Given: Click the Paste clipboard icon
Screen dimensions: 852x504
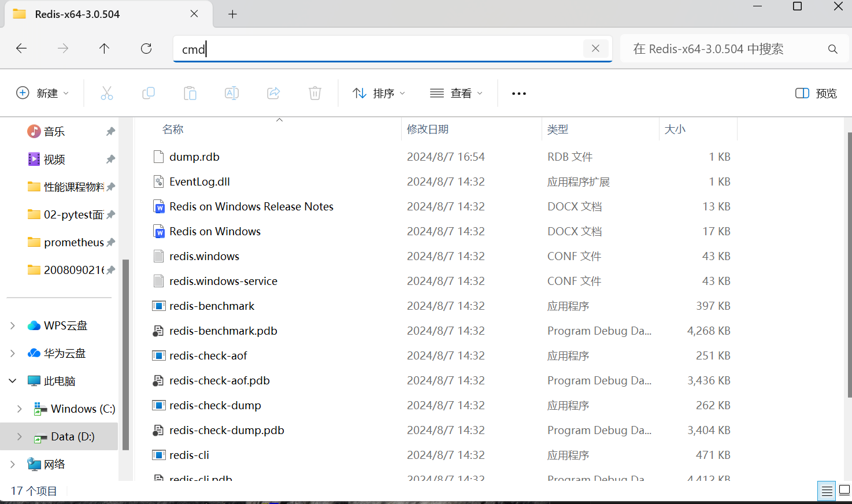Looking at the screenshot, I should [190, 93].
